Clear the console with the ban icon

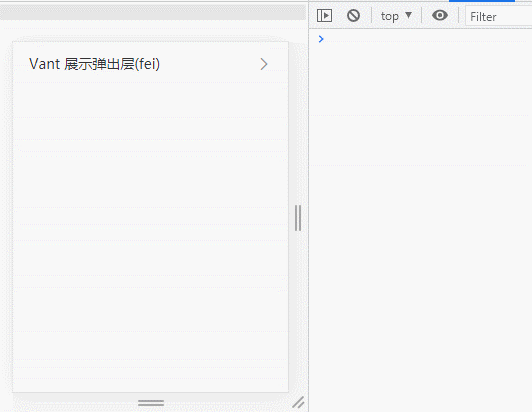(x=353, y=16)
